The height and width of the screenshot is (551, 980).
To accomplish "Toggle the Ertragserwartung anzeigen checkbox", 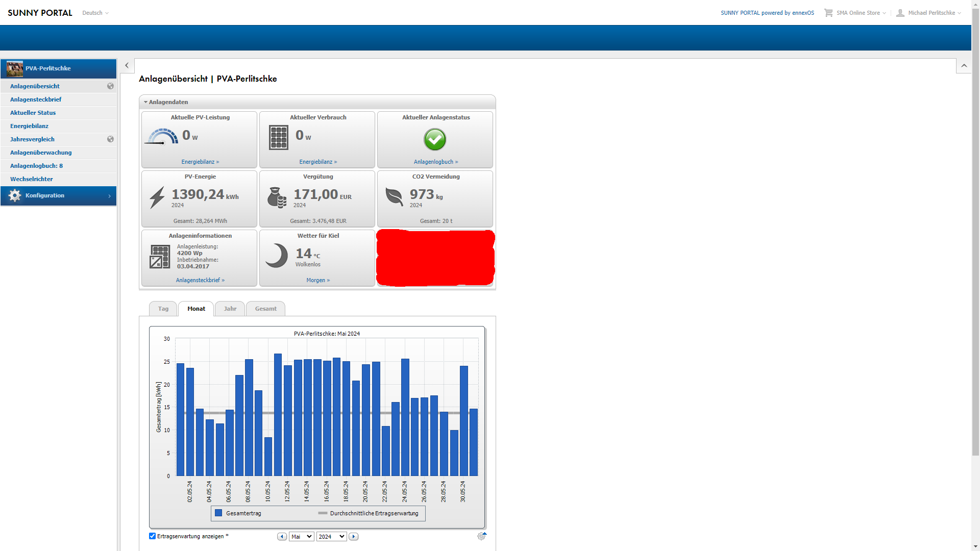I will click(152, 536).
